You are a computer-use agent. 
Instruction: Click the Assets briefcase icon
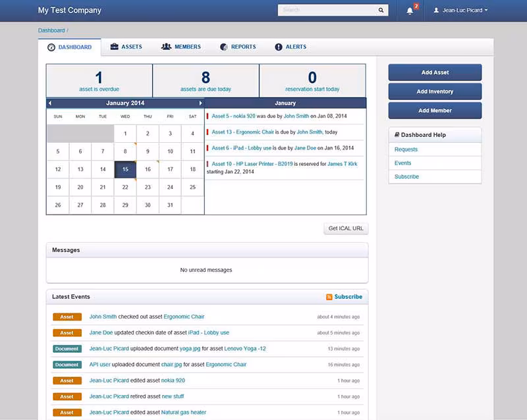[x=114, y=47]
